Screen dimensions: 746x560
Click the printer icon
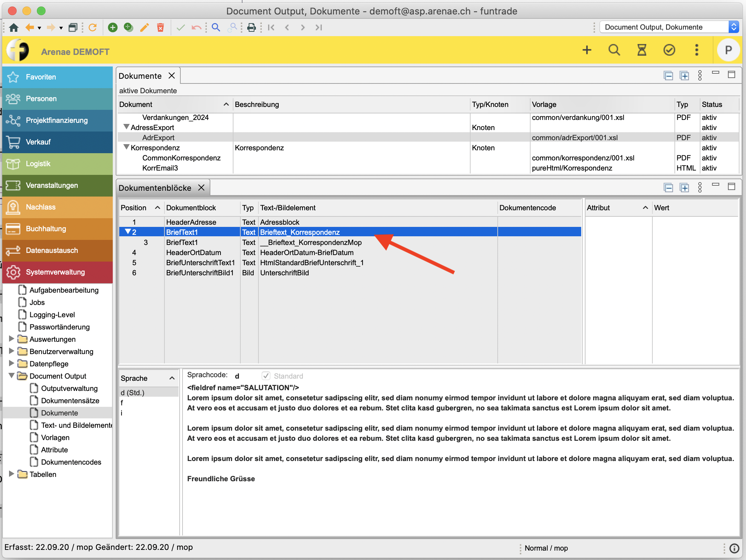click(252, 27)
